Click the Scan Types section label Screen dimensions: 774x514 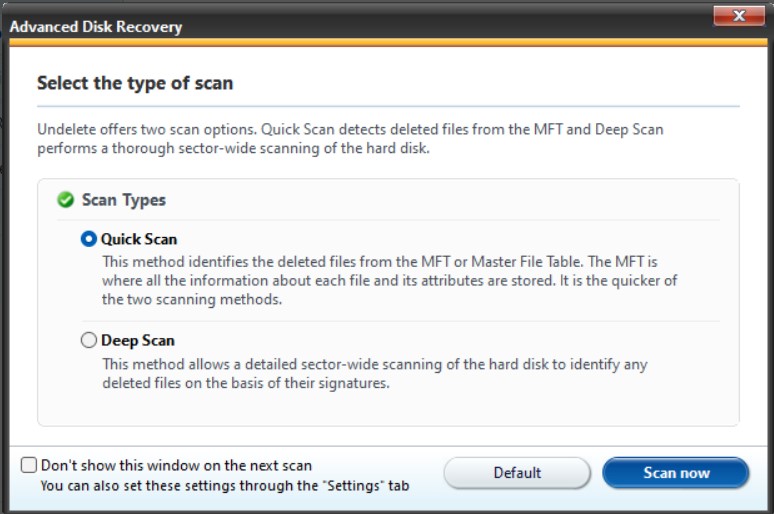pyautogui.click(x=123, y=200)
